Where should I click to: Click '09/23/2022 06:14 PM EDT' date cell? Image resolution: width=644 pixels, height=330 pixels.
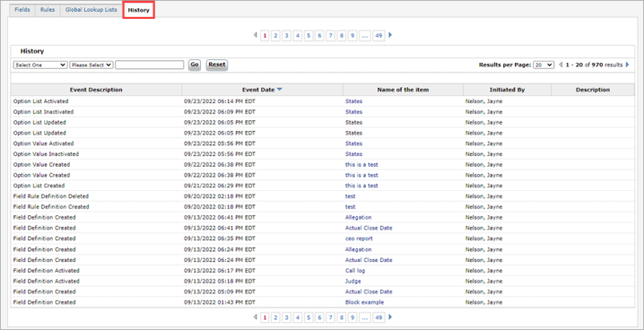[220, 101]
